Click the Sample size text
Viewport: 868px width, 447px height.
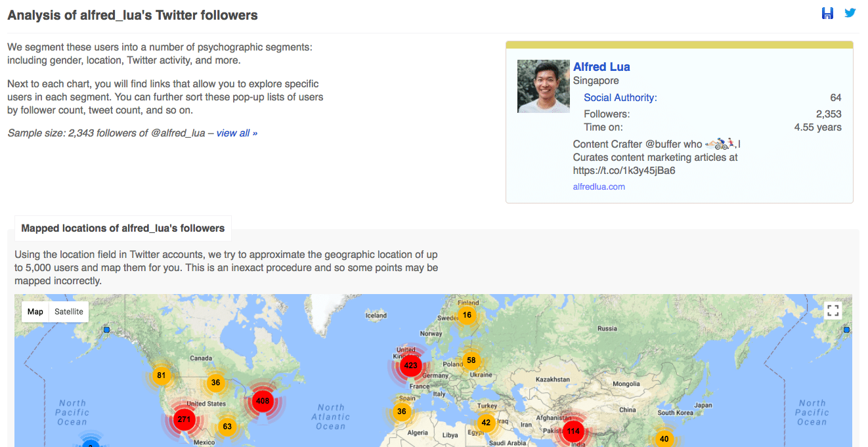(110, 133)
